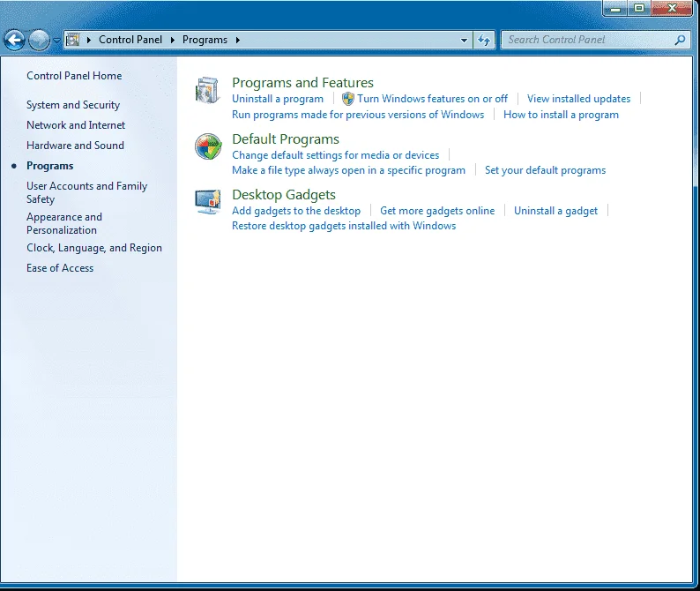Open Appearance and Personalization category
The height and width of the screenshot is (591, 700).
point(64,223)
